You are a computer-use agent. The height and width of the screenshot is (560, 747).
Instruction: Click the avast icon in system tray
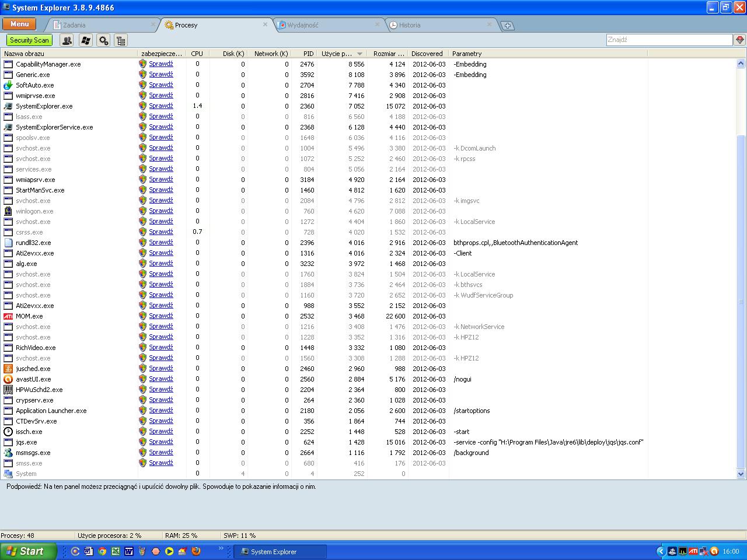click(x=714, y=551)
